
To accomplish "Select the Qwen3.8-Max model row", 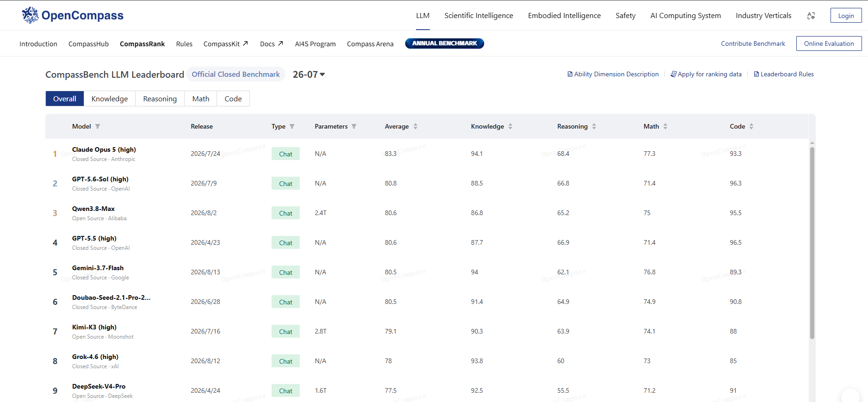I will (430, 213).
